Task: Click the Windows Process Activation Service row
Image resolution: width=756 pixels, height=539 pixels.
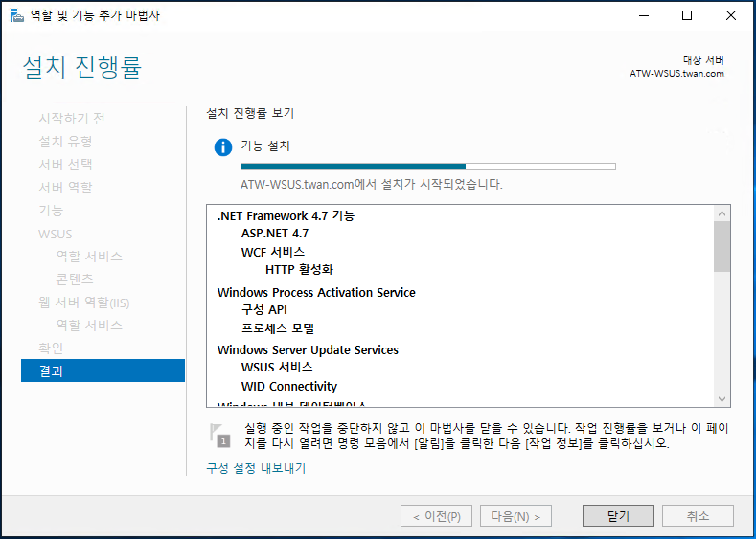Action: (x=316, y=292)
